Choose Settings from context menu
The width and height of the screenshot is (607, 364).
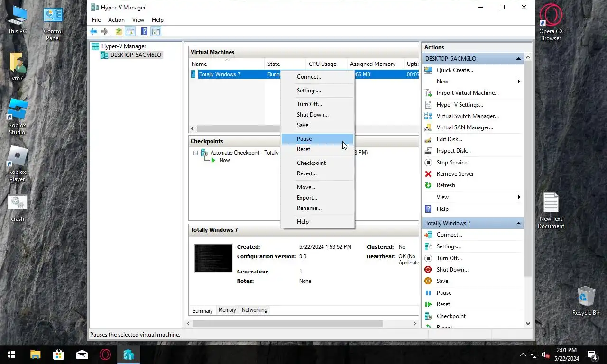tap(318, 91)
